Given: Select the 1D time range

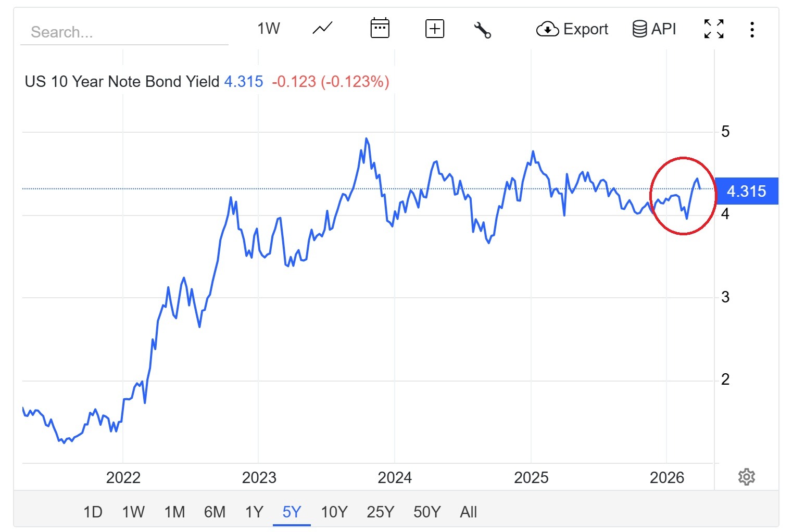Looking at the screenshot, I should click(93, 512).
